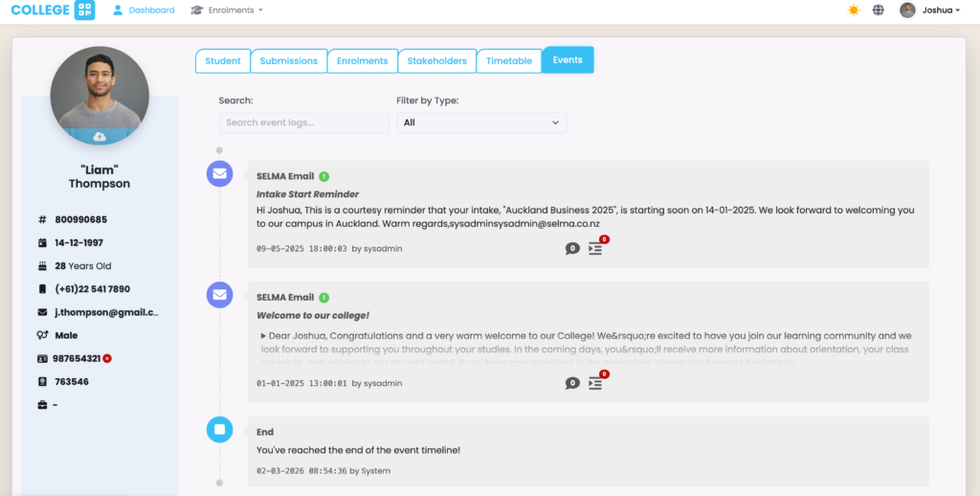Click the Search event logs field
Screen dimensions: 980x496
click(x=303, y=123)
